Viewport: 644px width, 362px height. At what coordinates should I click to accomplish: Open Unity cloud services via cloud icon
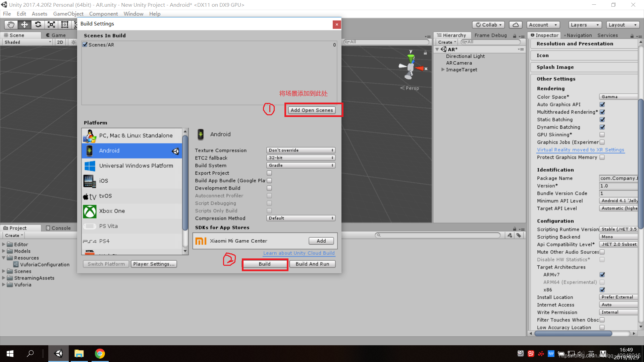pyautogui.click(x=516, y=24)
